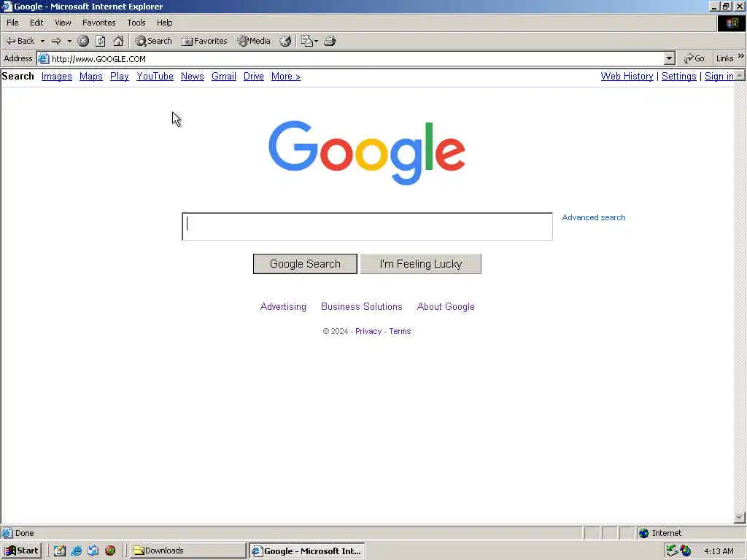Image resolution: width=747 pixels, height=560 pixels.
Task: Focus the Google search text box
Action: (368, 226)
